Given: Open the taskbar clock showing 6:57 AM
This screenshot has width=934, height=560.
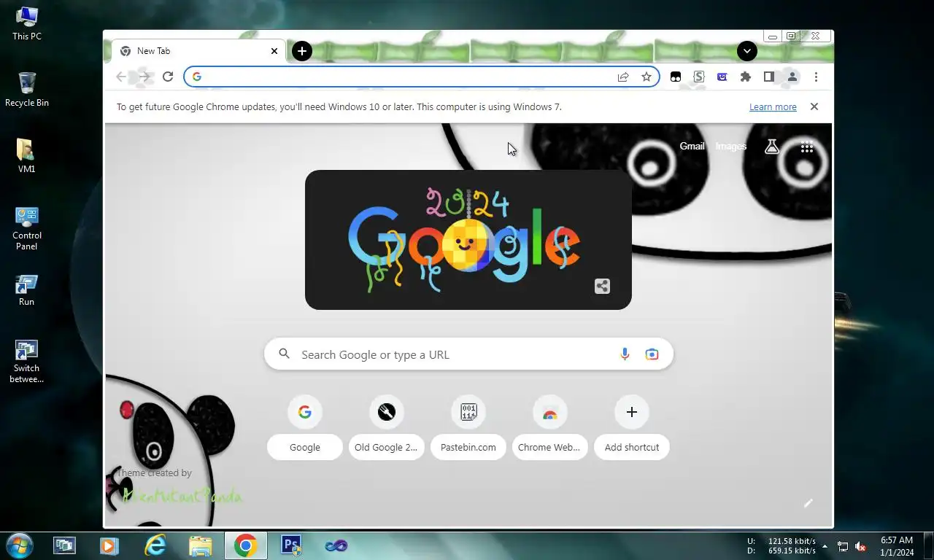Looking at the screenshot, I should 897,546.
